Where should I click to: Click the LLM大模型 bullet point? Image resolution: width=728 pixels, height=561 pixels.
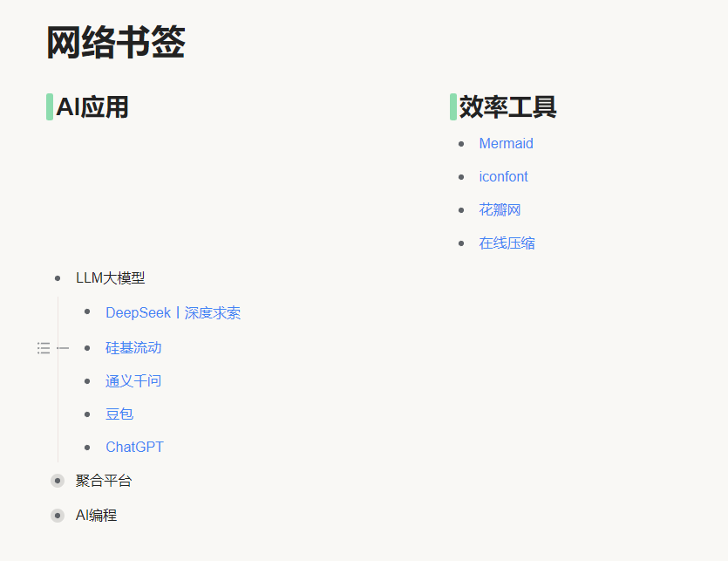[58, 278]
